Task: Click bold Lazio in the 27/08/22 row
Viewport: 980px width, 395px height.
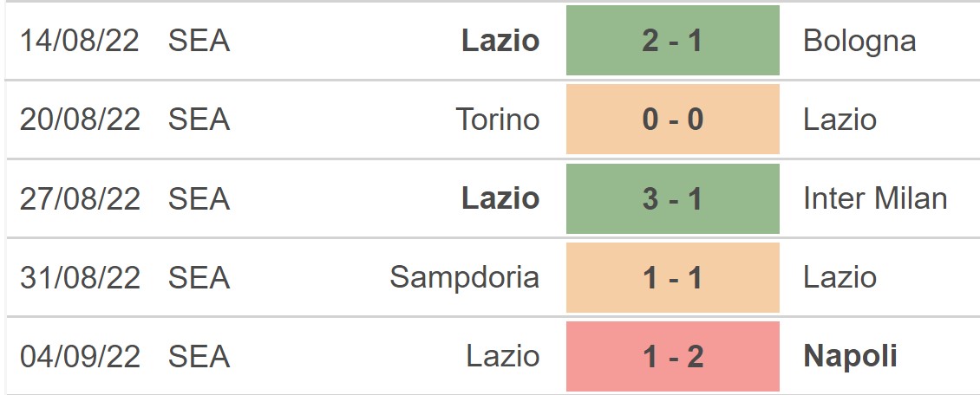Action: click(500, 198)
